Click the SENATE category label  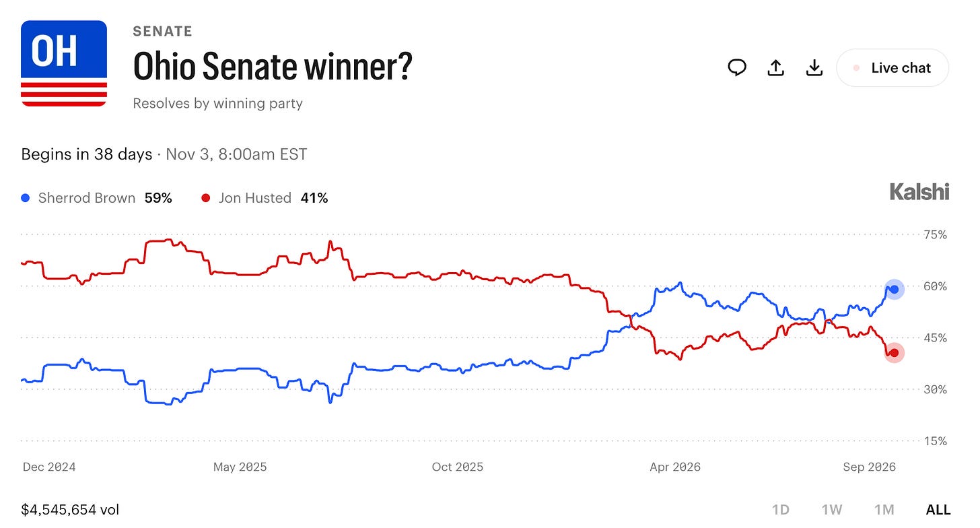(x=162, y=31)
